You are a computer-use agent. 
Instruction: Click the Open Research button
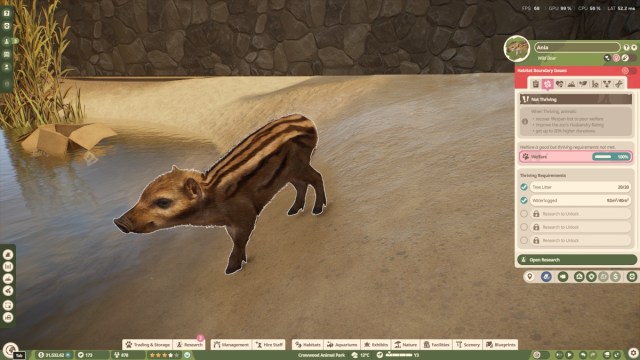point(577,260)
